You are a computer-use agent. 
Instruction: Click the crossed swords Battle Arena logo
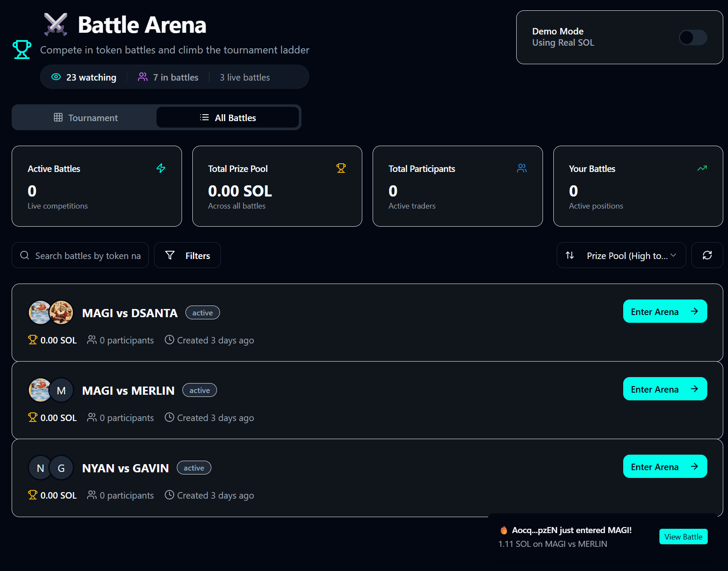(56, 25)
